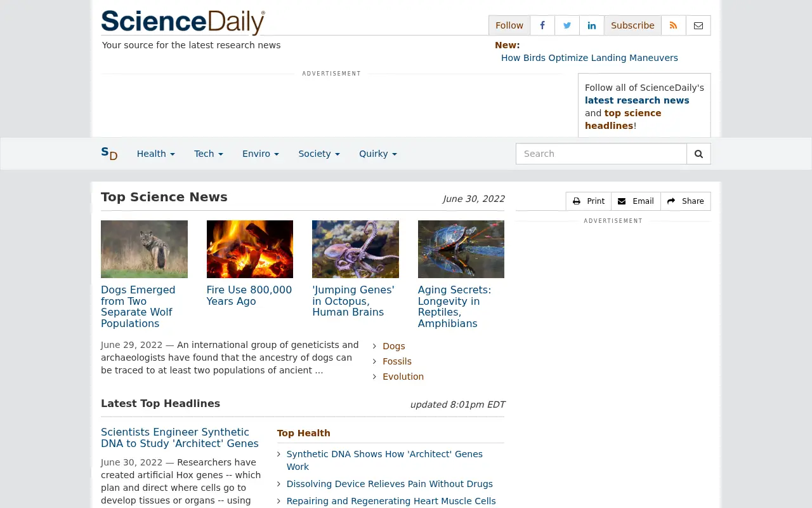Click the Follow button
812x508 pixels.
tap(509, 25)
